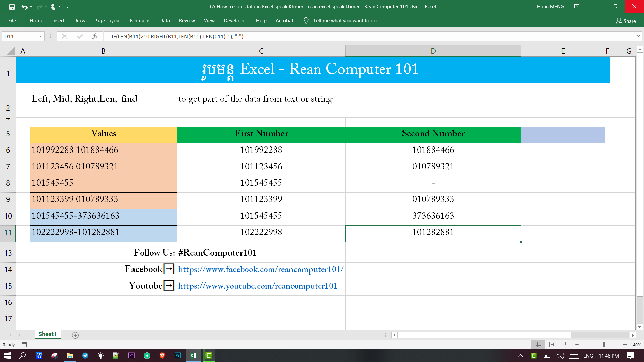Viewport: 644px width, 362px height.
Task: Select the Normal view icon in status bar
Action: coord(538,345)
